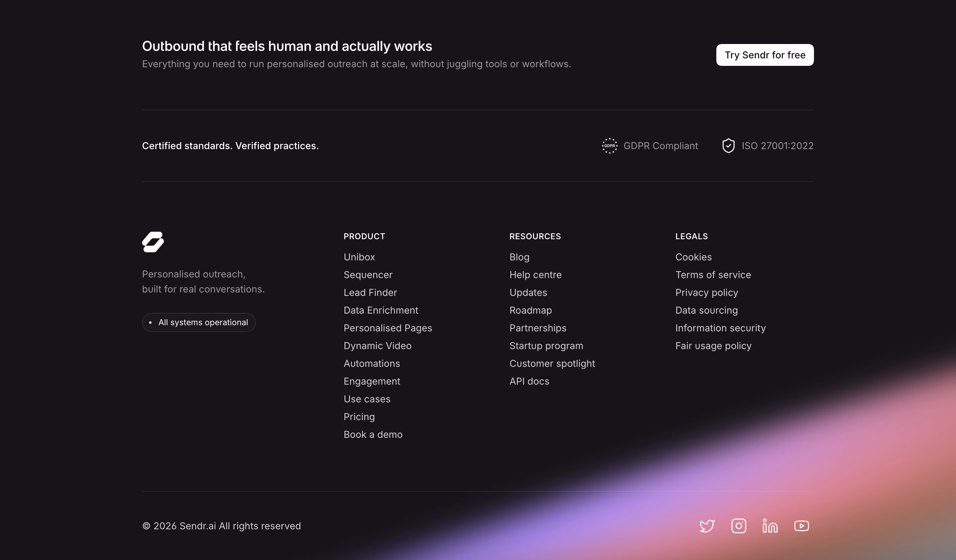Select Book a demo link
This screenshot has height=560, width=956.
[373, 434]
